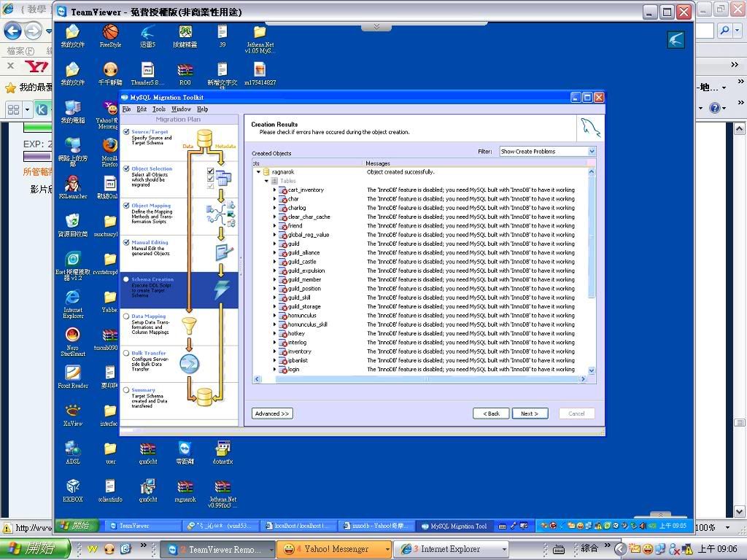
Task: Switch to Yahoo! Messenger in local taskbar
Action: click(x=334, y=549)
